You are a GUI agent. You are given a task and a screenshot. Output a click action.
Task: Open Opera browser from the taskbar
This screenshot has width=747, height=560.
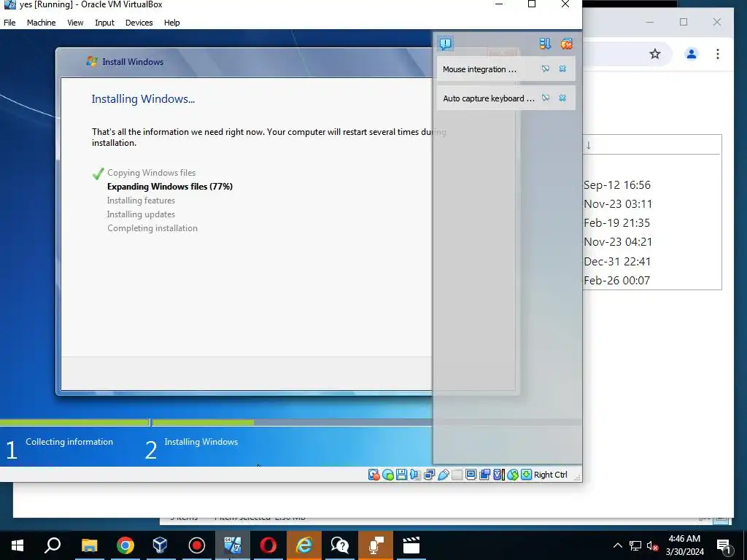pos(268,545)
